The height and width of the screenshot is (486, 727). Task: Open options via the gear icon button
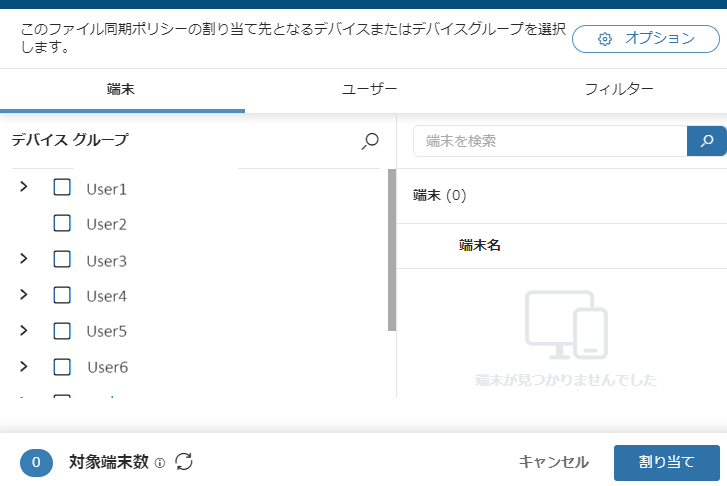(x=645, y=39)
